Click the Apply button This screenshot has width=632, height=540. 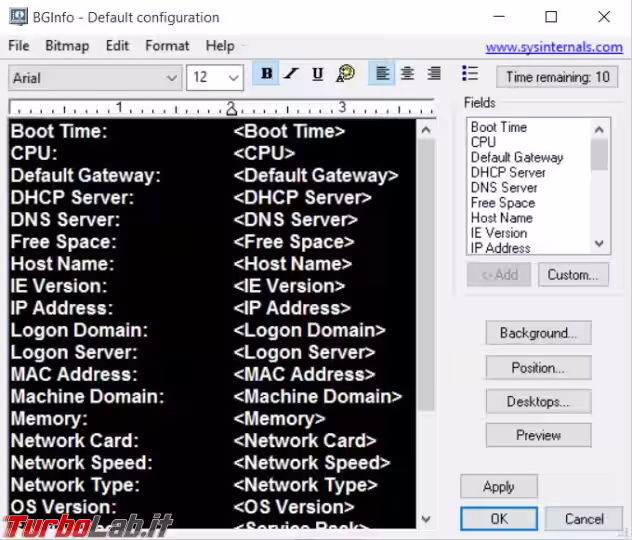point(498,487)
